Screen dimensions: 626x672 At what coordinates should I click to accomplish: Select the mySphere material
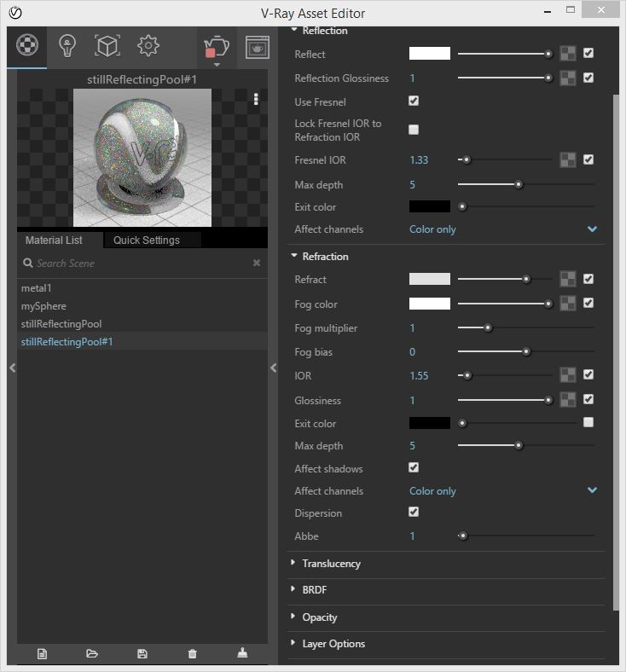pos(142,306)
